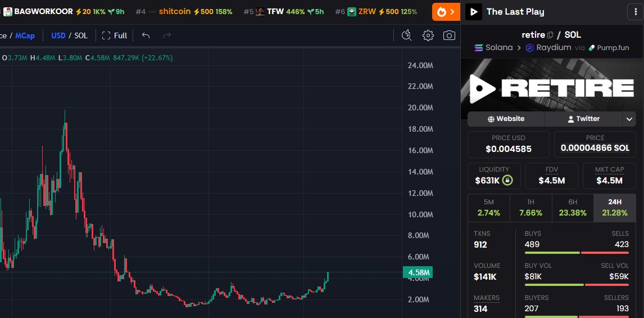Click the SELLERS 193 value
644x318 pixels.
click(622, 308)
